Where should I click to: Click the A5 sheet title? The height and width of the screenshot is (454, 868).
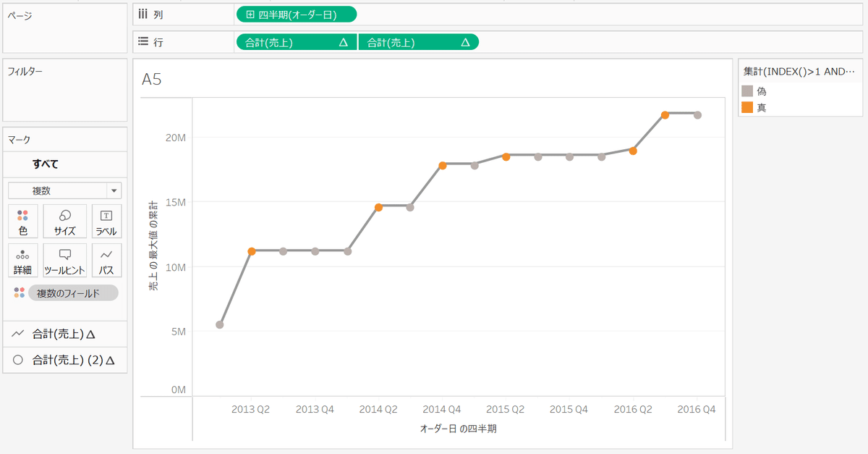(152, 79)
